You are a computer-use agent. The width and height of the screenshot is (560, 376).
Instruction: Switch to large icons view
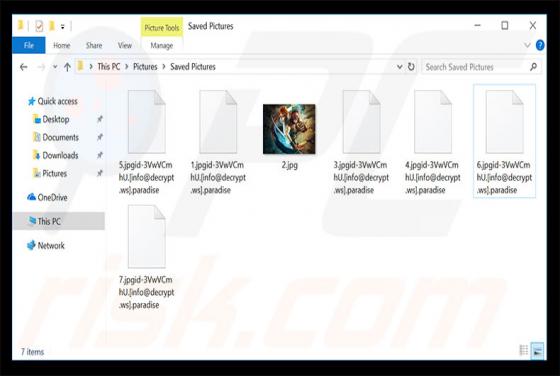(x=537, y=350)
